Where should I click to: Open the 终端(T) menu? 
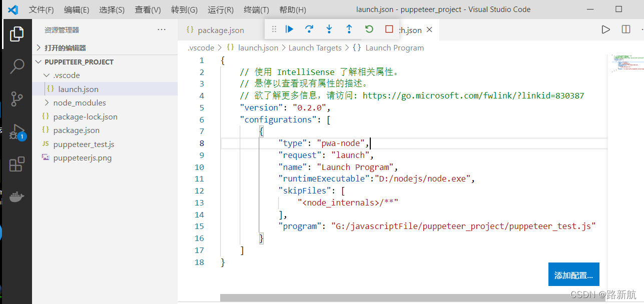[x=256, y=9]
